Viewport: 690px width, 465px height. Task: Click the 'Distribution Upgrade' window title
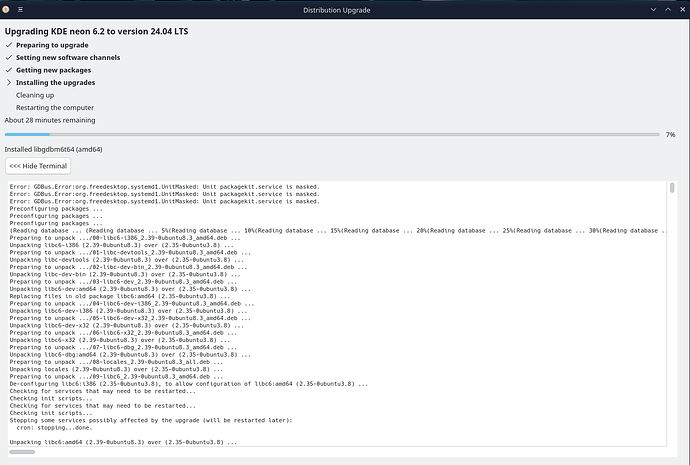337,10
